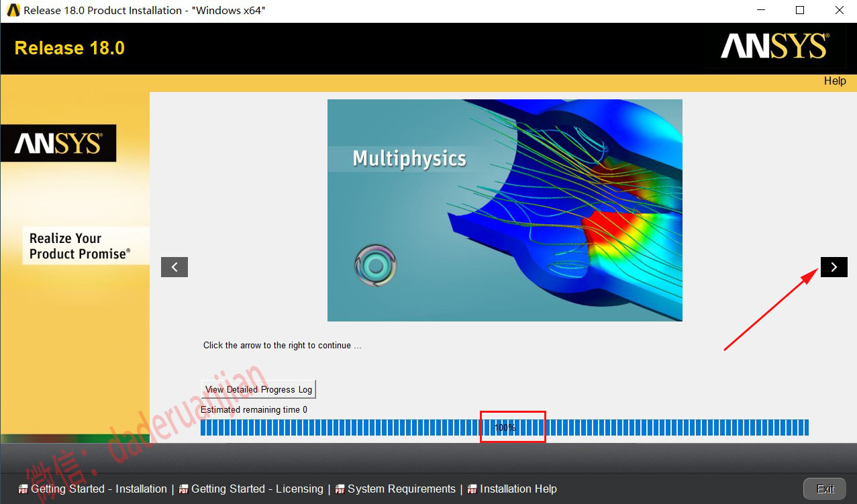Image resolution: width=857 pixels, height=504 pixels.
Task: Open the Getting Started - Installation PDF icon
Action: tap(23, 489)
